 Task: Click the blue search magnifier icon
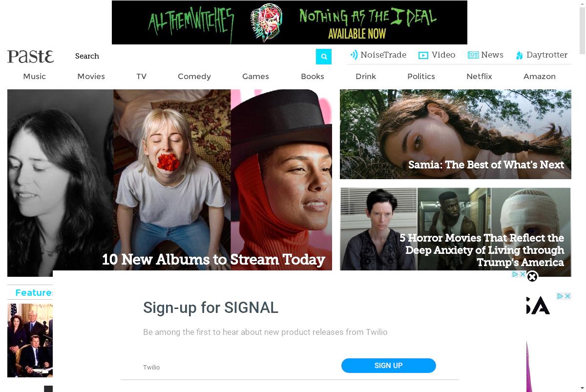coord(324,57)
